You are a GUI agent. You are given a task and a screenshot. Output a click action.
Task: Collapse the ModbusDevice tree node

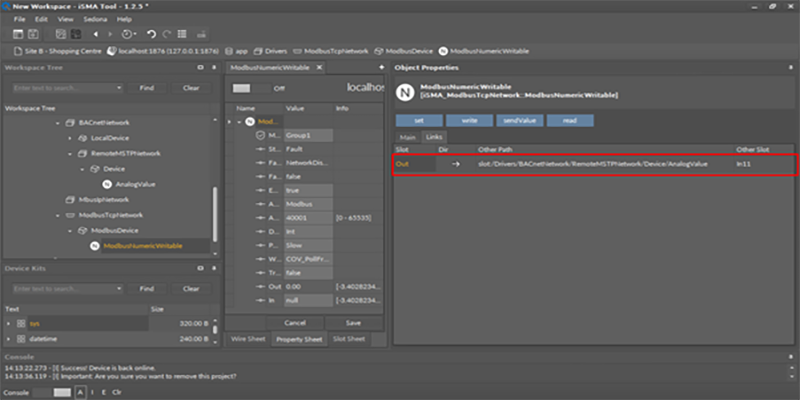pyautogui.click(x=70, y=231)
